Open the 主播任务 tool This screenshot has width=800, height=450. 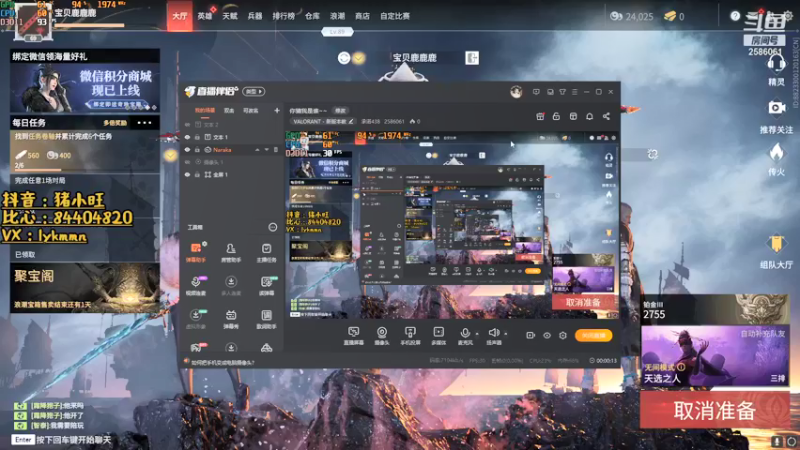pyautogui.click(x=266, y=252)
